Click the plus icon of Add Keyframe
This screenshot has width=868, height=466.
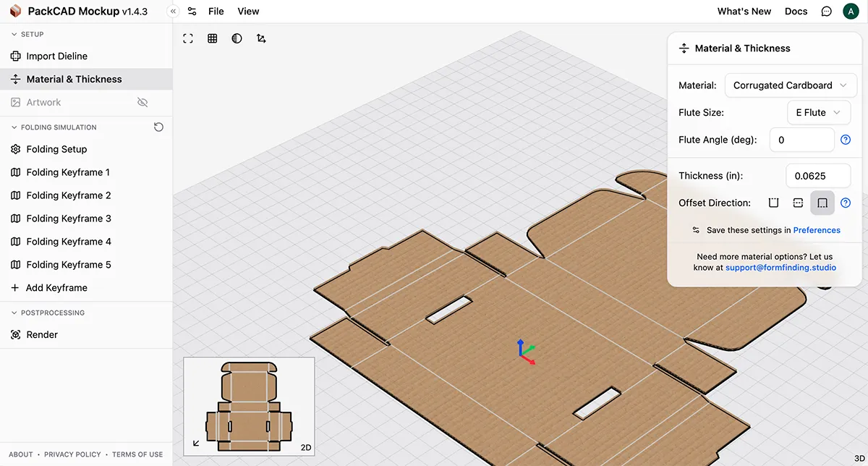15,288
